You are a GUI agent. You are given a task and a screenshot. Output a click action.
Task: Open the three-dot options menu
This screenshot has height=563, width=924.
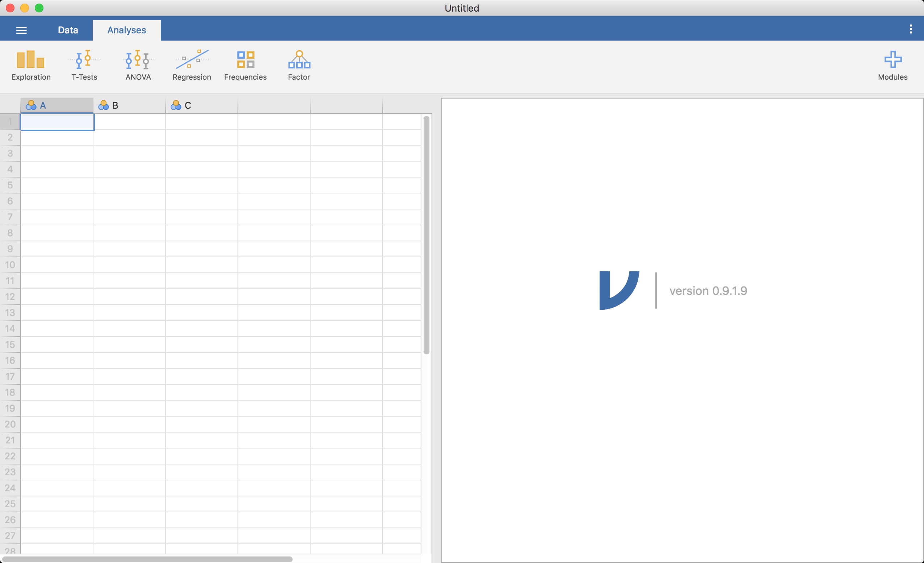(x=911, y=29)
